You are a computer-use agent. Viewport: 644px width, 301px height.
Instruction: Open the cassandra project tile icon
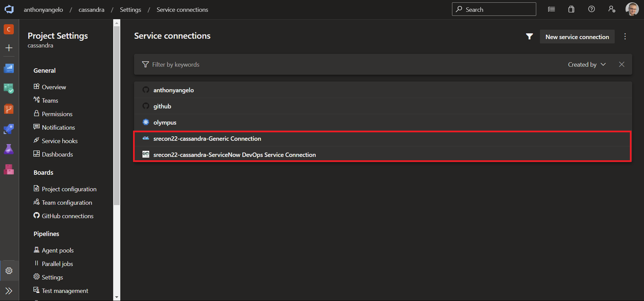(x=9, y=29)
